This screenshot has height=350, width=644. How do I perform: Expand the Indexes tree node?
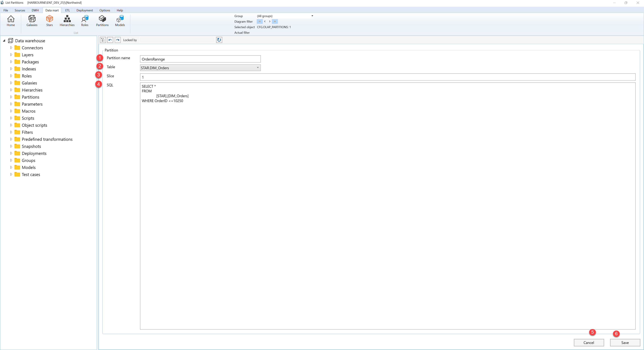point(11,69)
